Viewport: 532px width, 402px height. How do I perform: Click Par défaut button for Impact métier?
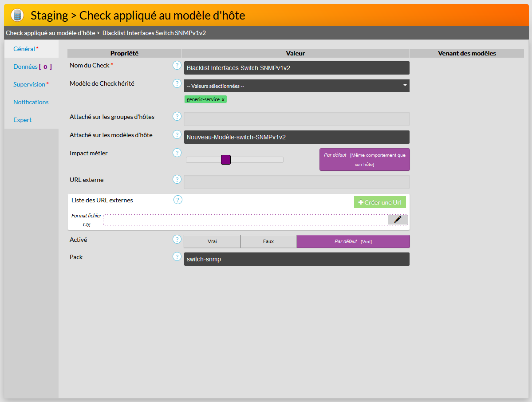[x=364, y=159]
